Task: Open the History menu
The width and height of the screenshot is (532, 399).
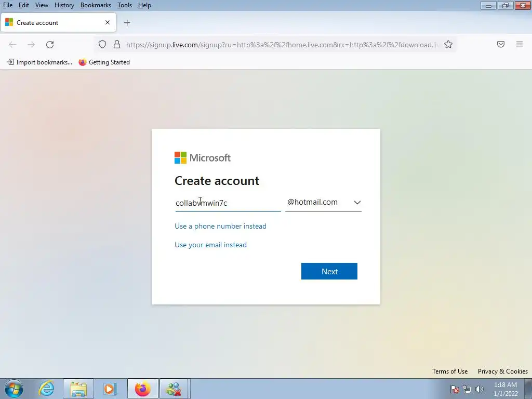Action: point(64,5)
